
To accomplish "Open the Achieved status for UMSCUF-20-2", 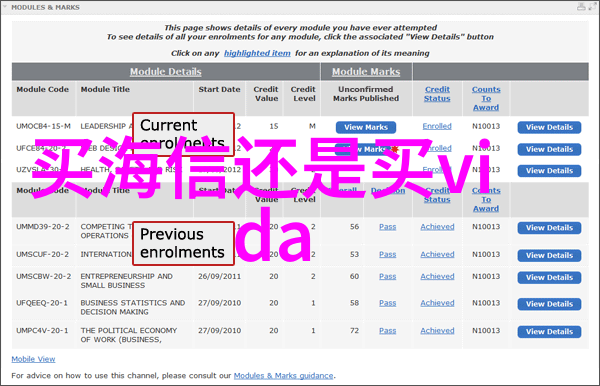I will pyautogui.click(x=437, y=254).
